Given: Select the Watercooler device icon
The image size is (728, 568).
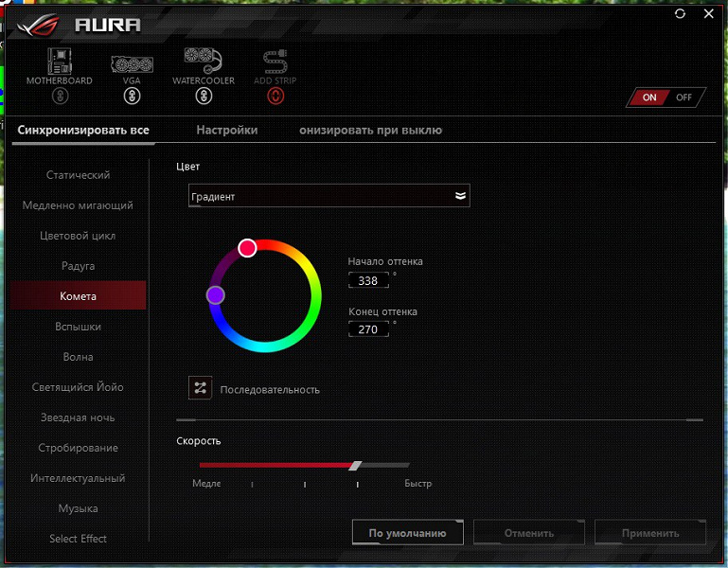Looking at the screenshot, I should pos(203,61).
